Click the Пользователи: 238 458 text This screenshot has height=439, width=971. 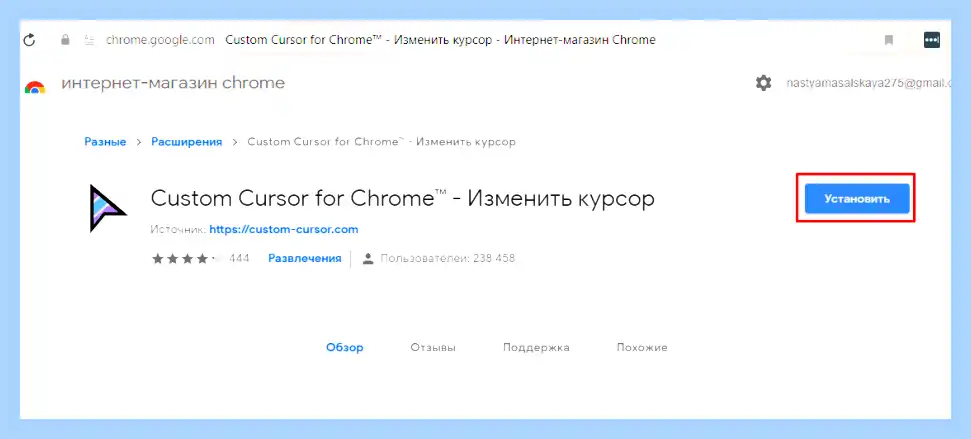click(448, 258)
